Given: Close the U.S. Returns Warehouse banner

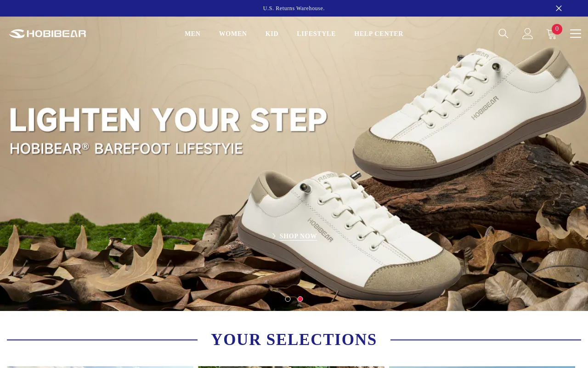Looking at the screenshot, I should 559,8.
